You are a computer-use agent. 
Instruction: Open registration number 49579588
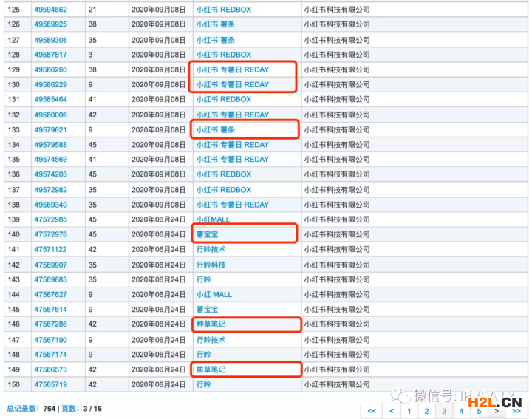point(50,145)
